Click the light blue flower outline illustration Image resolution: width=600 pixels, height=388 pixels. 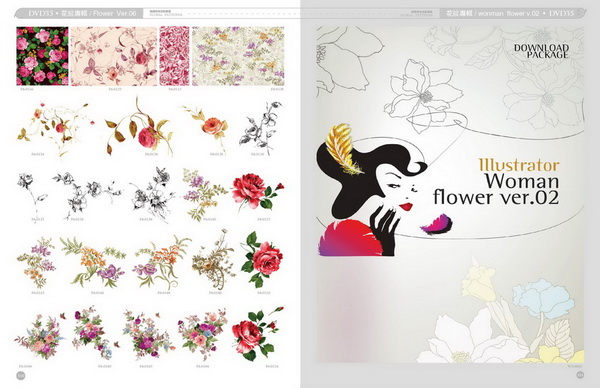pos(543,299)
